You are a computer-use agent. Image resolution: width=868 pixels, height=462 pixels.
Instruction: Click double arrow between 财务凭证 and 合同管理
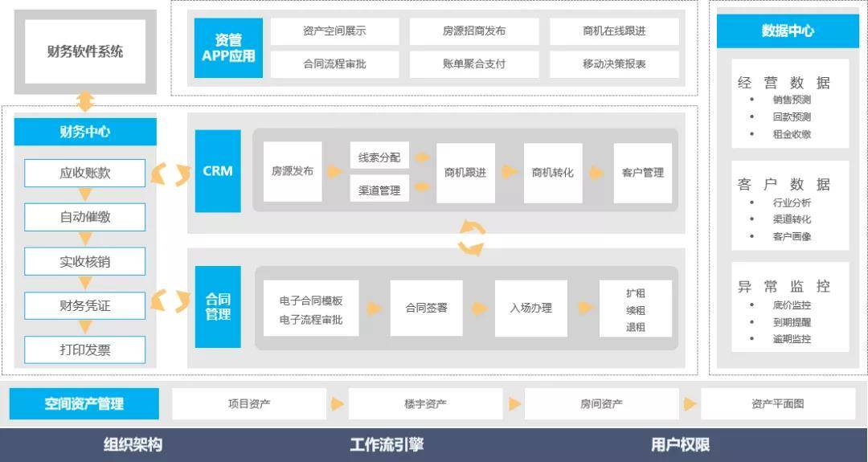point(170,301)
